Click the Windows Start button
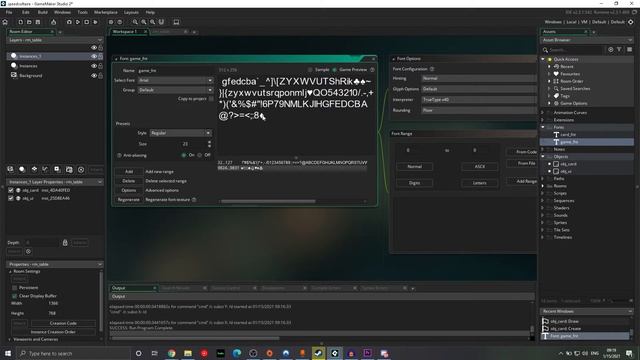 8,353
